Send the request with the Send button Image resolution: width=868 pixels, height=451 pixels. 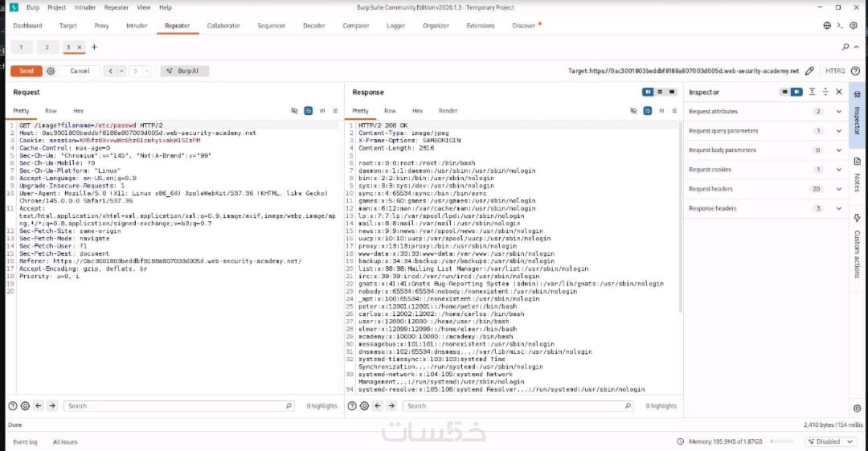[x=26, y=71]
